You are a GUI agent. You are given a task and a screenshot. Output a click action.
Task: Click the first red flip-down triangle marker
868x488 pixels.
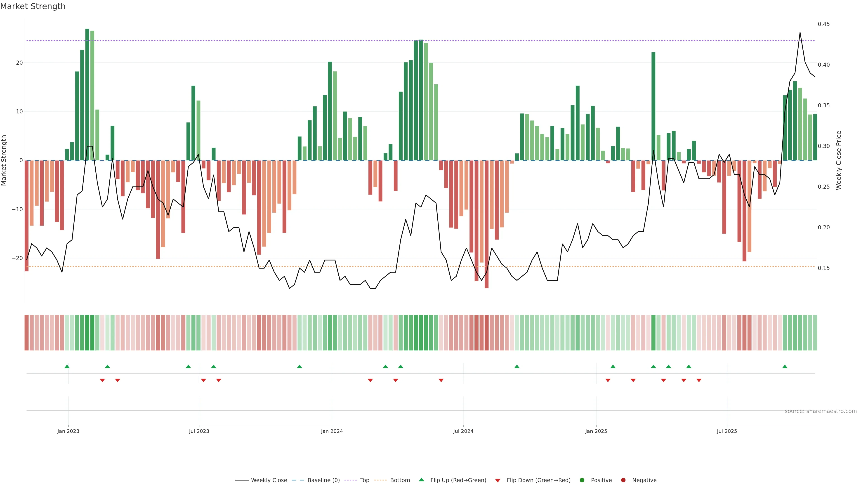pos(102,380)
